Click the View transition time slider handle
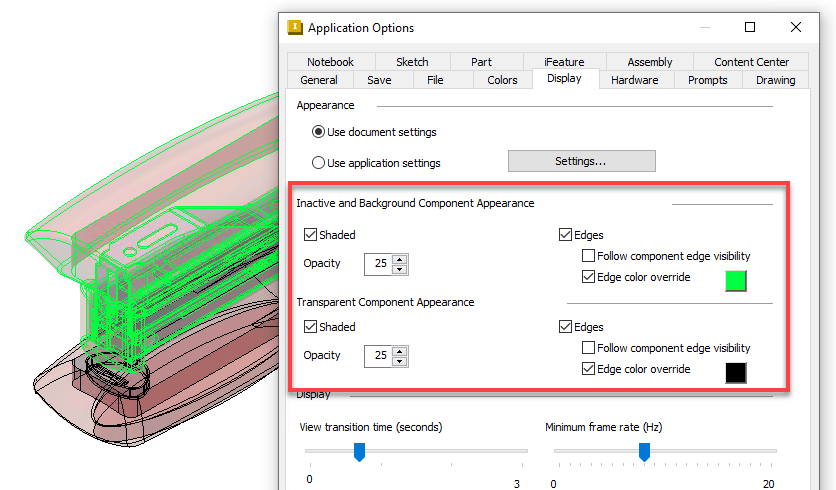Screen dimensions: 836x490 (x=359, y=452)
